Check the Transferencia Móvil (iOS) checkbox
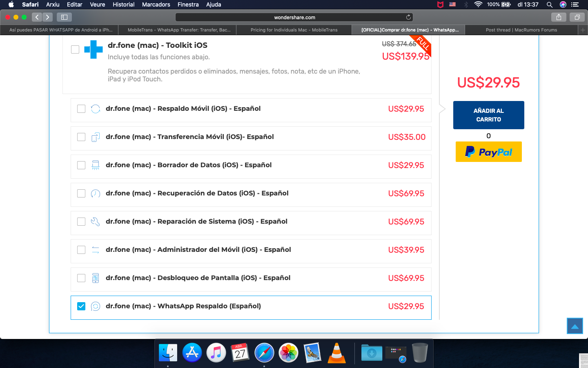 coord(81,137)
